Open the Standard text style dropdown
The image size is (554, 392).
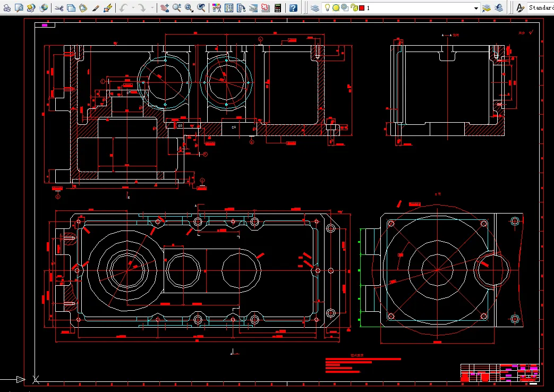click(x=541, y=8)
